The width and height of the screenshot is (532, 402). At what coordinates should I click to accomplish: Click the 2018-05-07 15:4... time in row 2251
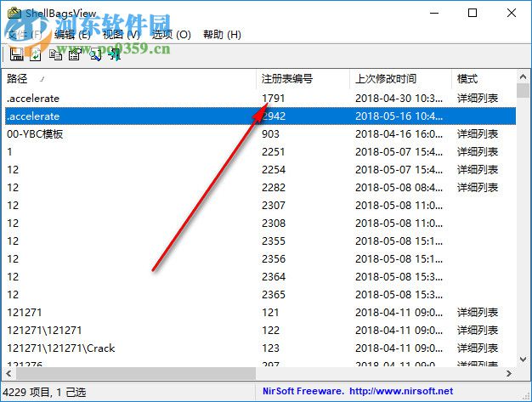click(399, 151)
